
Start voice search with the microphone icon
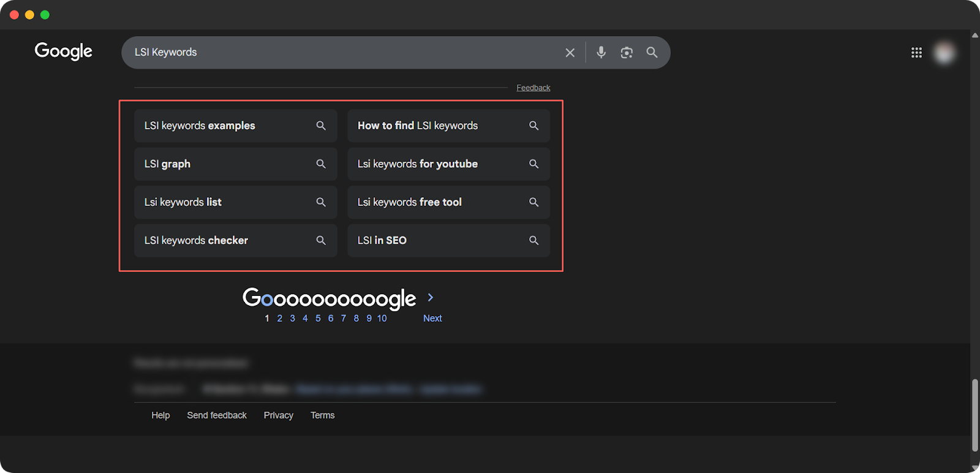(601, 53)
